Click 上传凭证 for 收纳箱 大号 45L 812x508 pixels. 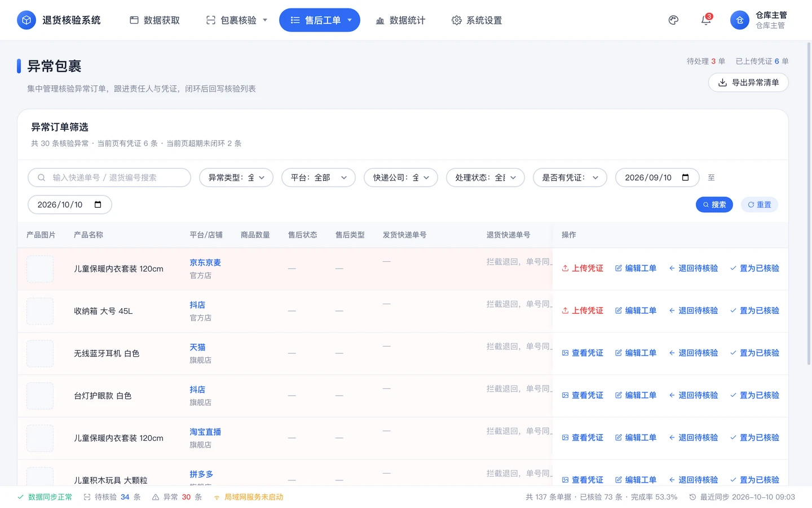[582, 310]
